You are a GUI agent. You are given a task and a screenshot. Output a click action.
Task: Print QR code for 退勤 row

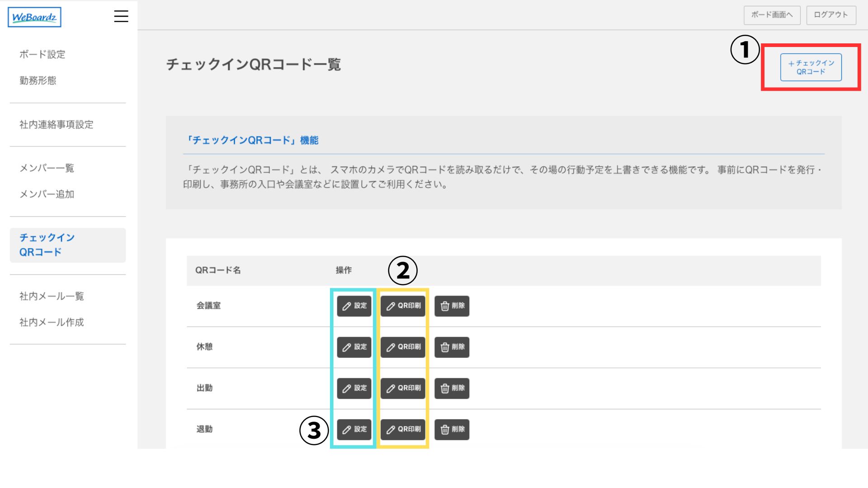403,429
